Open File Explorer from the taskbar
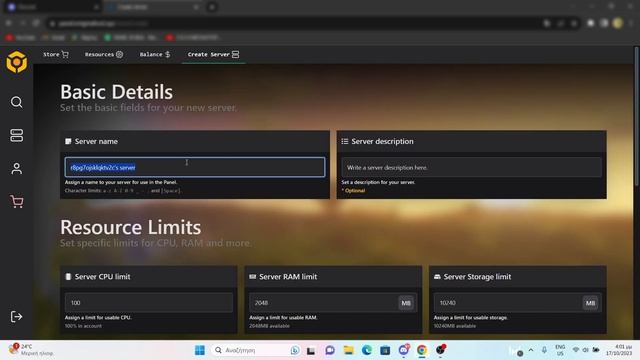 (348, 350)
